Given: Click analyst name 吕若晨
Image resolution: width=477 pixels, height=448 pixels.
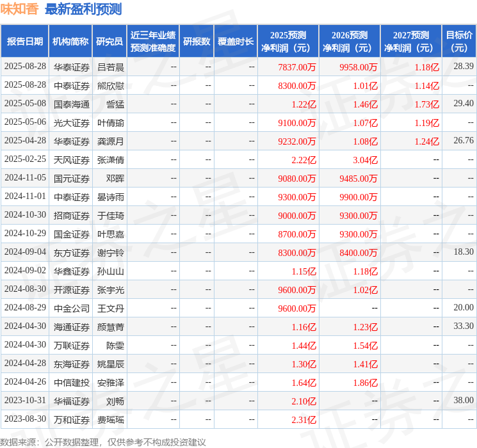Looking at the screenshot, I should pos(110,67).
